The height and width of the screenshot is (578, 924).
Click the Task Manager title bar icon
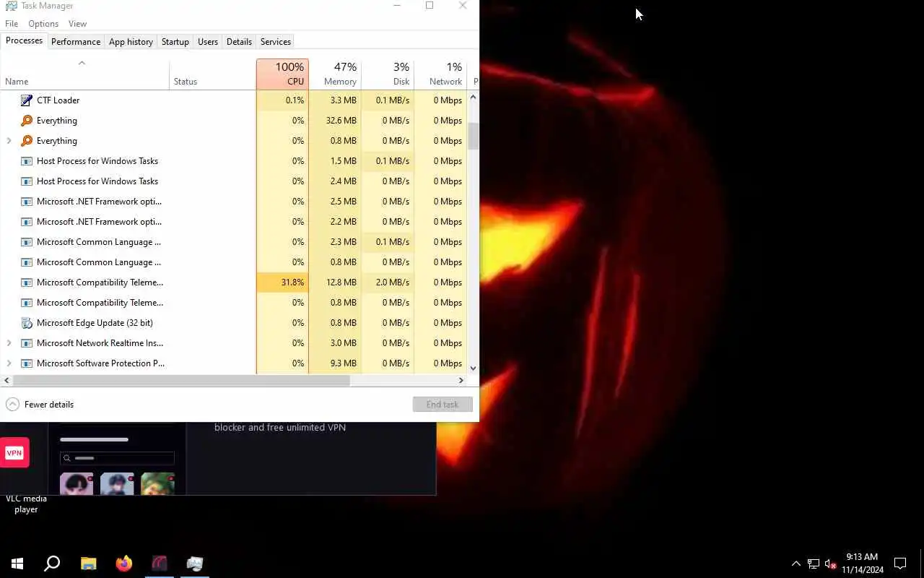click(11, 6)
